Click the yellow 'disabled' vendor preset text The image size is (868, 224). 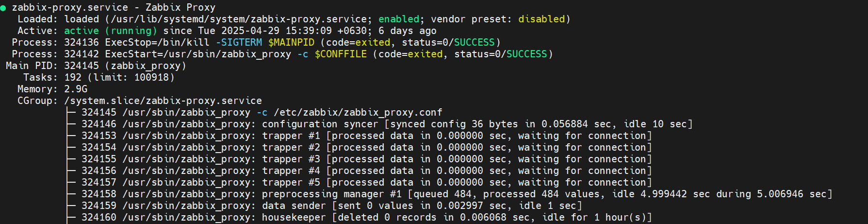coord(541,19)
